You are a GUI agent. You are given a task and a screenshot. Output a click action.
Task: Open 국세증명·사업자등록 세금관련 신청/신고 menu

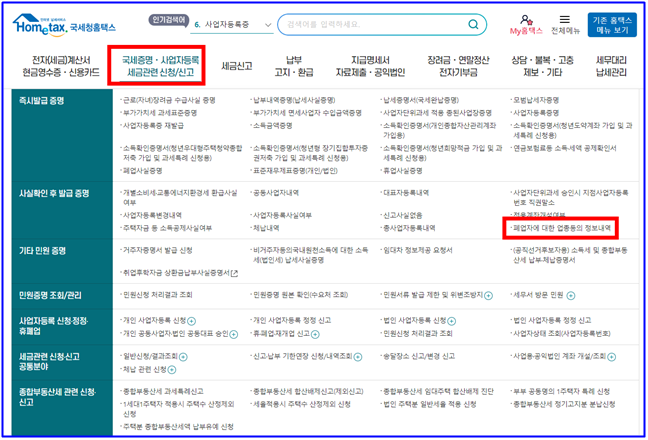[160, 66]
